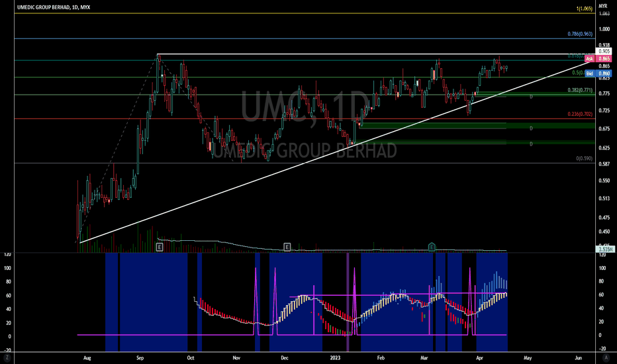Select the 0.382(0.771) Fibonacci level label
The height and width of the screenshot is (364, 617).
pyautogui.click(x=580, y=90)
